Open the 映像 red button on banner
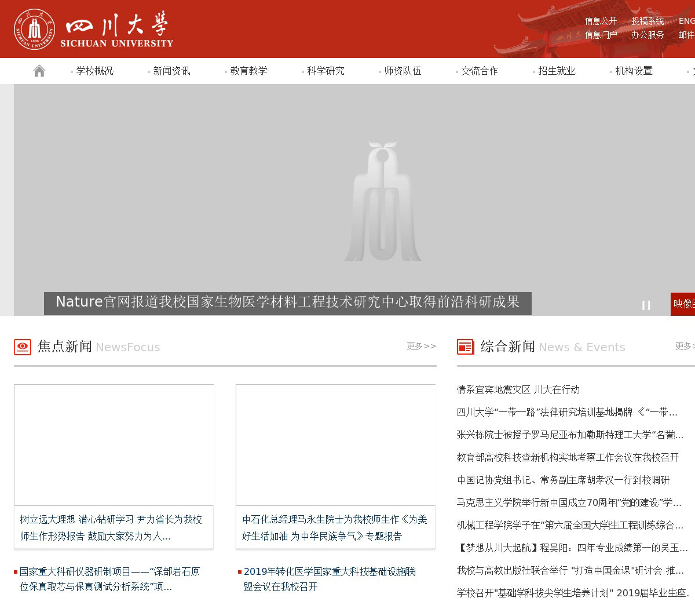The width and height of the screenshot is (695, 616). tap(683, 304)
